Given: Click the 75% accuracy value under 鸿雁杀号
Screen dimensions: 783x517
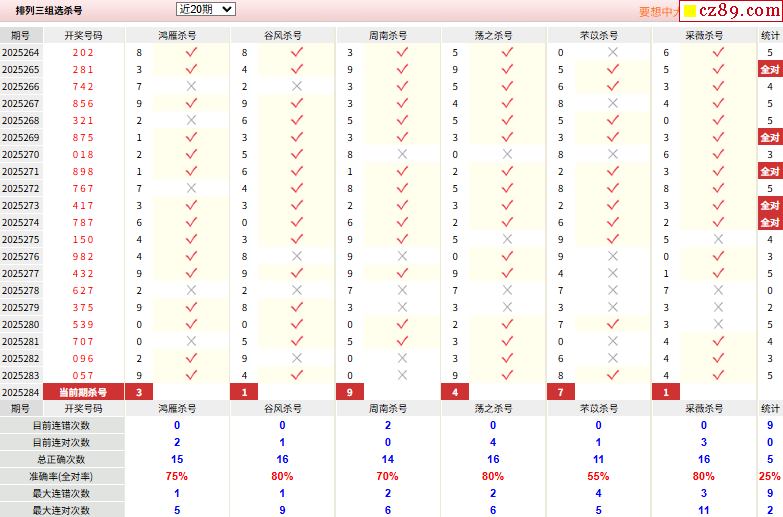Looking at the screenshot, I should 177,476.
